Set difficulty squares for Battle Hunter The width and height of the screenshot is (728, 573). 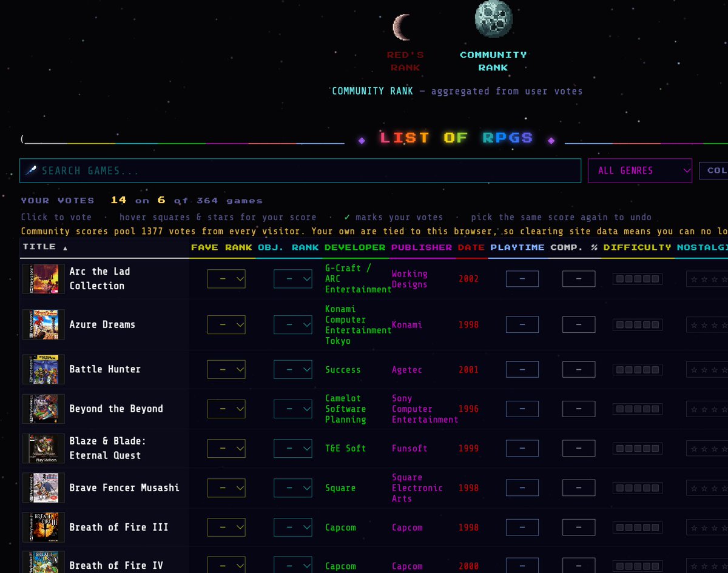(x=638, y=370)
